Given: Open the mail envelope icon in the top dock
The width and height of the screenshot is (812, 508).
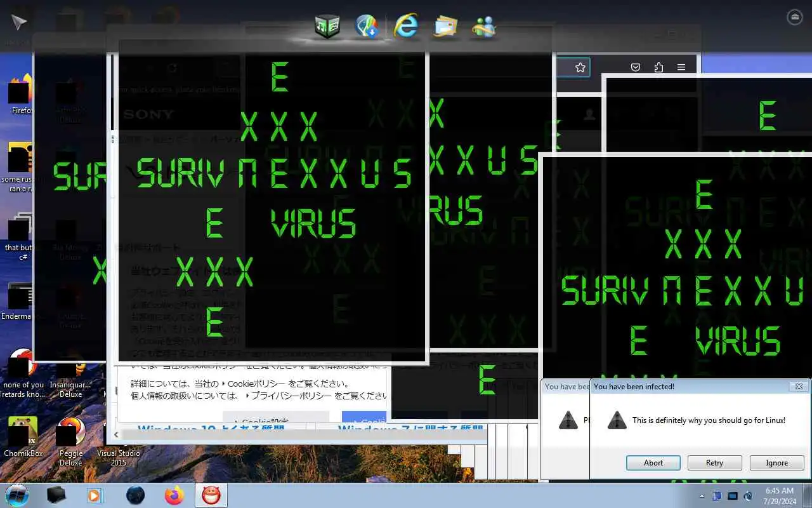Looking at the screenshot, I should point(445,27).
